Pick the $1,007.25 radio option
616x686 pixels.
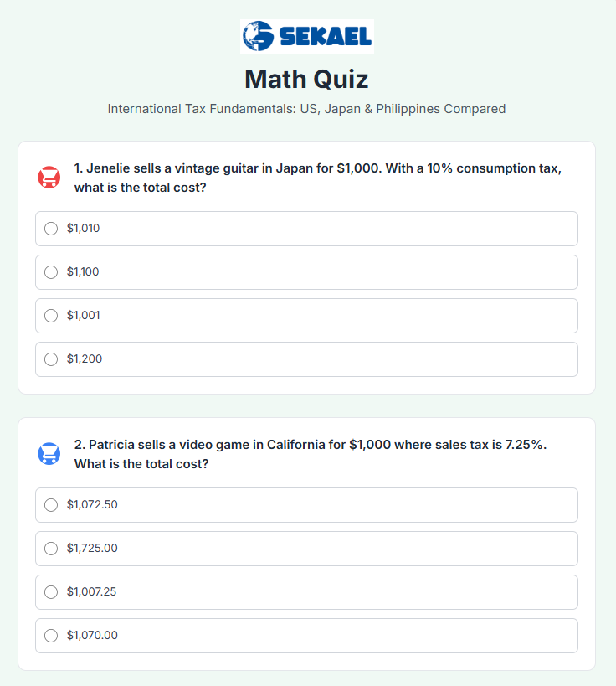point(51,592)
